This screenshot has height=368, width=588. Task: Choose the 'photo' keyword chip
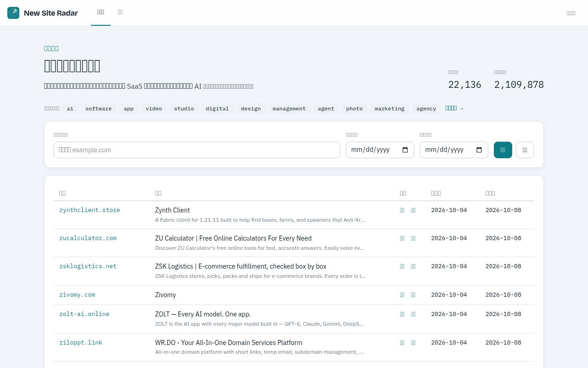tap(354, 109)
